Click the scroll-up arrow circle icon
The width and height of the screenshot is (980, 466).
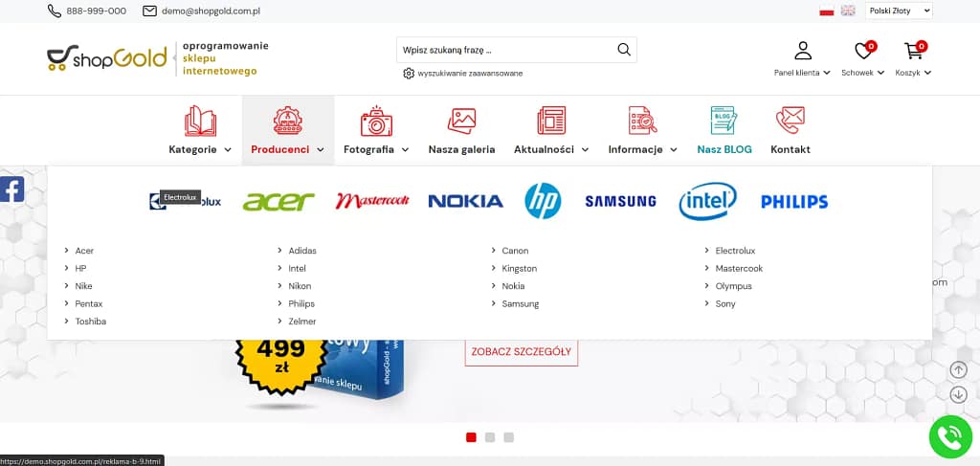point(958,369)
